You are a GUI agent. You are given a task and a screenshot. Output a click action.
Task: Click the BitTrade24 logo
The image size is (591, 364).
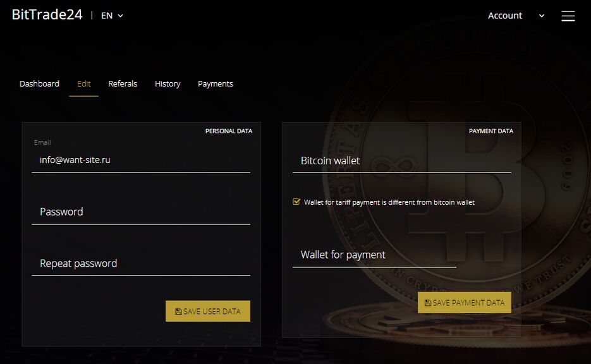point(47,15)
